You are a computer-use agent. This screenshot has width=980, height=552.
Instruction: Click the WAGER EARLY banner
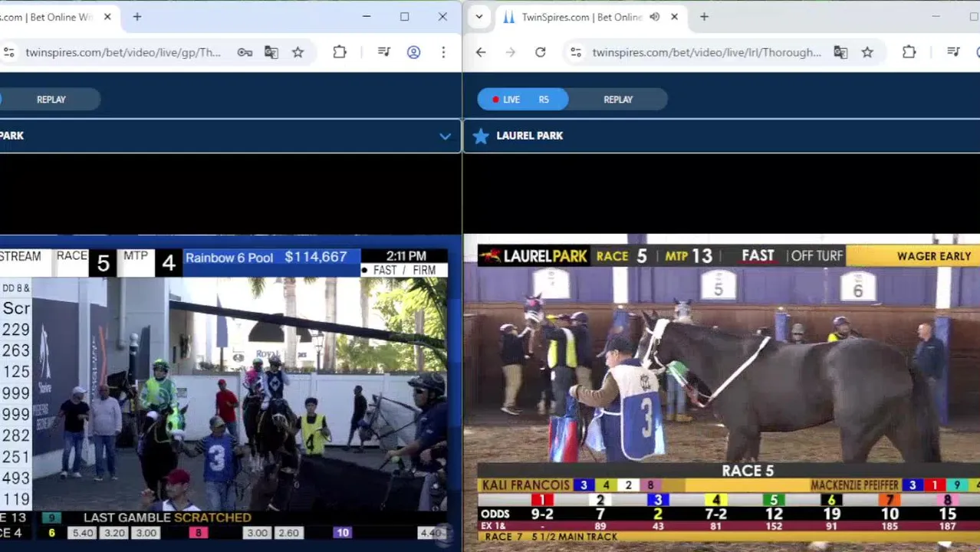(934, 256)
